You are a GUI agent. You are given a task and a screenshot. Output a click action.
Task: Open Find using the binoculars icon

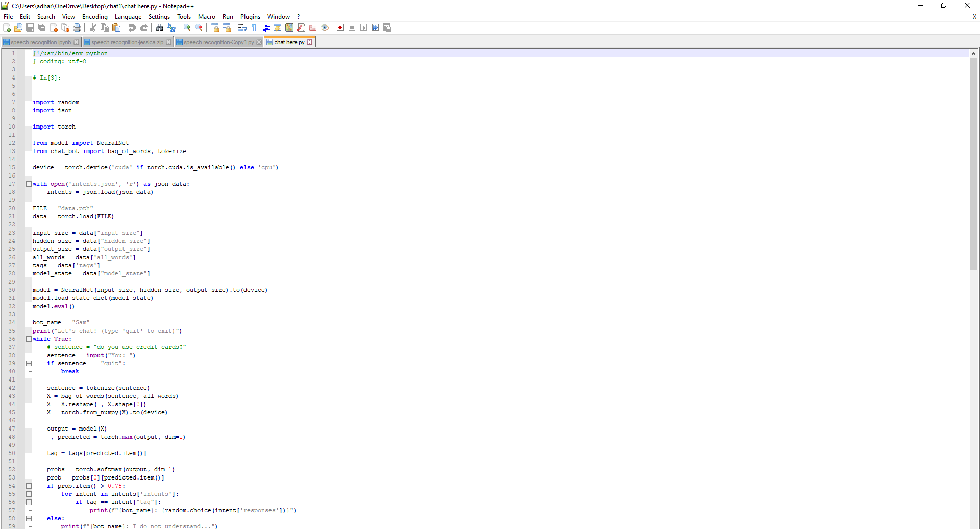click(159, 28)
